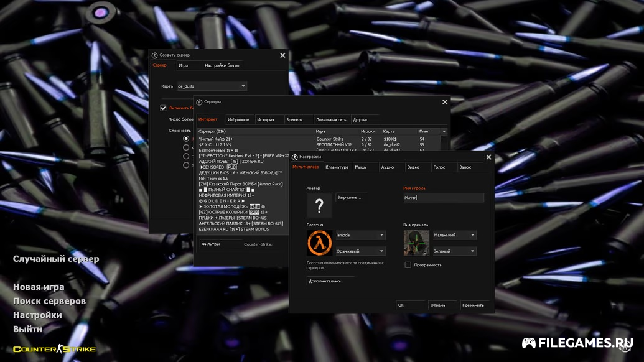
Task: Sort servers by the Игроки column header
Action: pyautogui.click(x=370, y=131)
